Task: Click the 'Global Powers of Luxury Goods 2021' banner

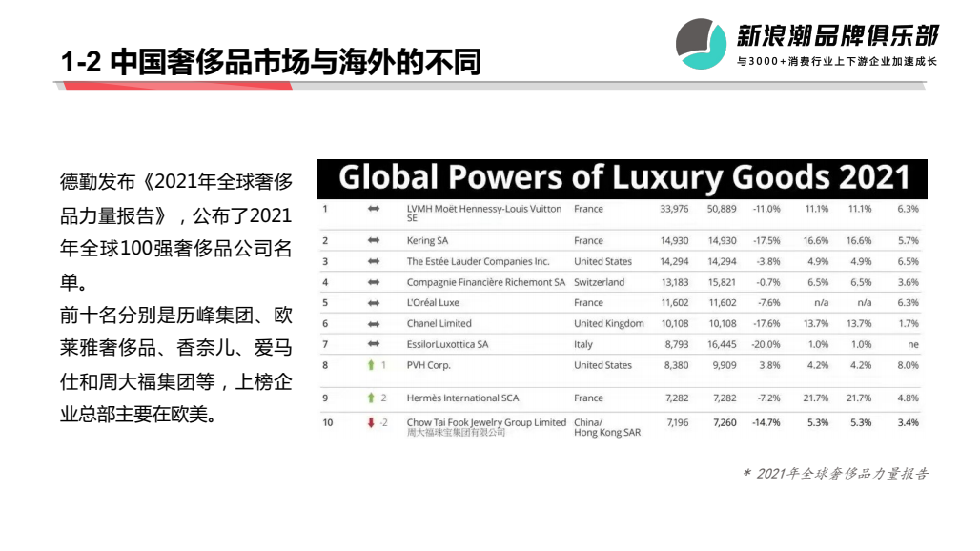Action: tap(622, 178)
